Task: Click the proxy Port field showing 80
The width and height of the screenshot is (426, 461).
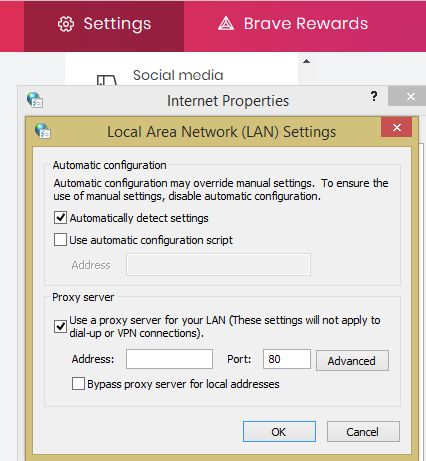Action: (287, 359)
